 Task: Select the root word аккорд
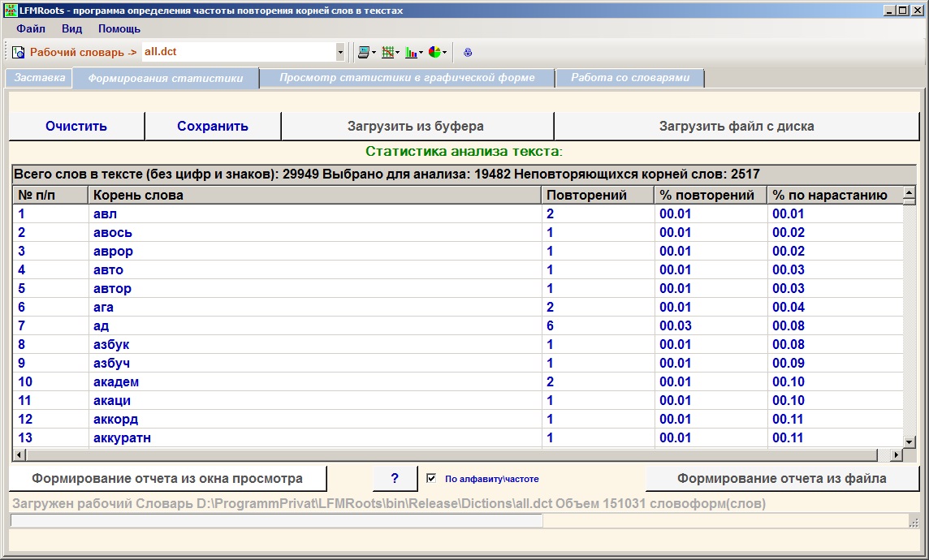tap(115, 419)
